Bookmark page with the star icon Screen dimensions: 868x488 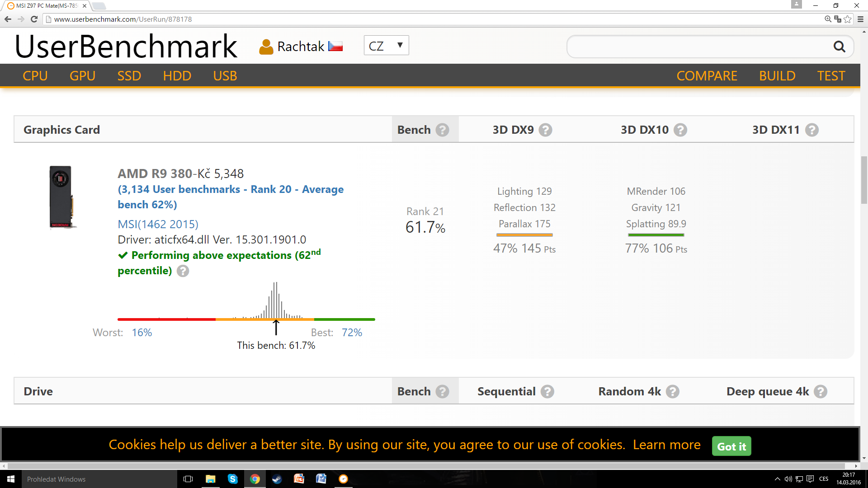click(x=848, y=19)
